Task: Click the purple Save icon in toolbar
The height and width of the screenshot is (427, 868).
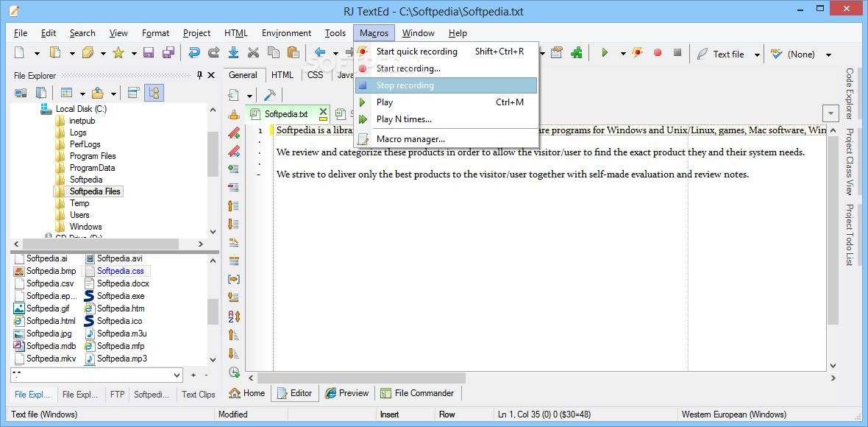Action: click(x=149, y=53)
